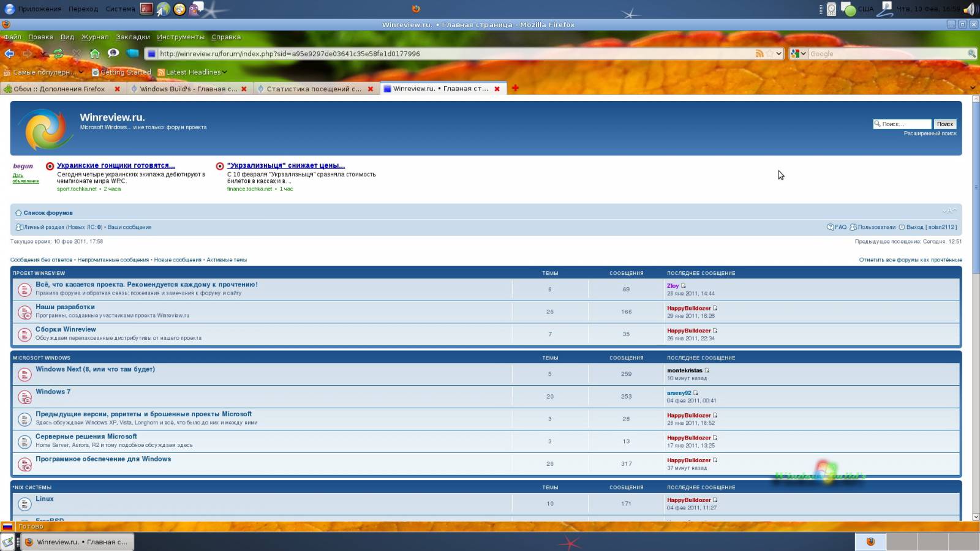Click forum status icon for Windows 7

point(24,397)
